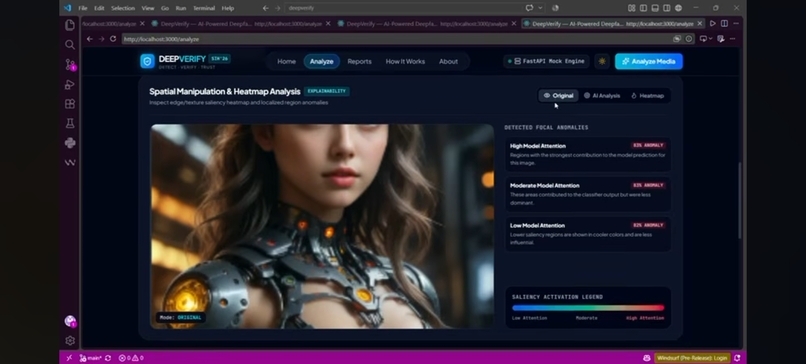Close the active DeepVerify browser tab

[x=700, y=24]
